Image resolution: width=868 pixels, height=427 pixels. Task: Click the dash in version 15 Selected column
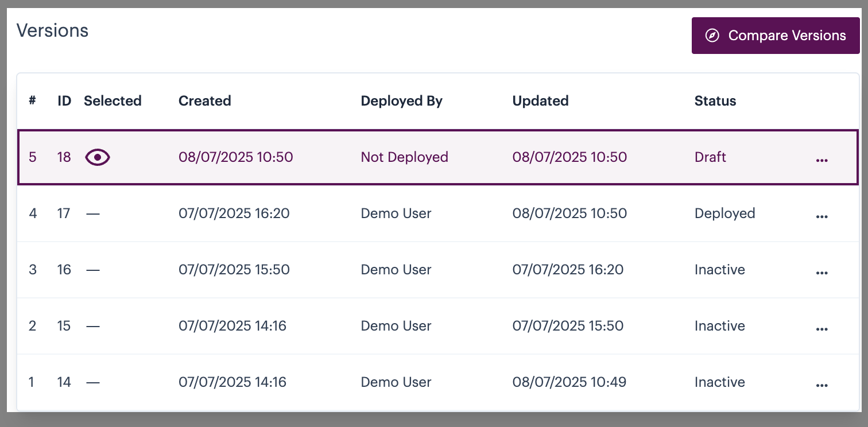[x=92, y=326]
